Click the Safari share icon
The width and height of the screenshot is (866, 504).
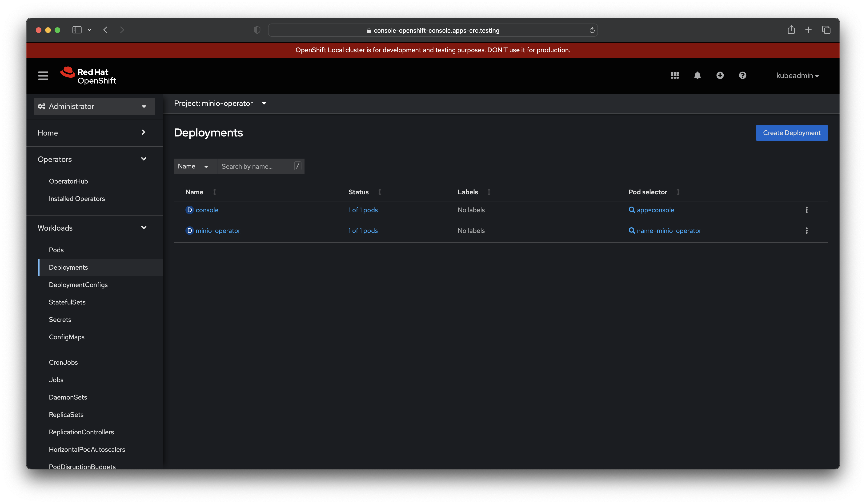click(x=791, y=30)
